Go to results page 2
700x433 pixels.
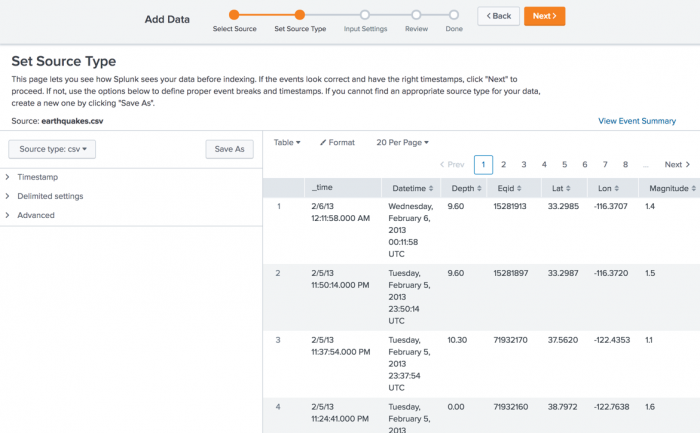point(503,165)
